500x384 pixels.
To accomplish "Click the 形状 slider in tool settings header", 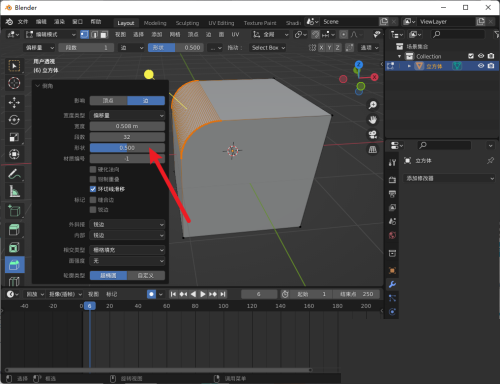I will [176, 48].
